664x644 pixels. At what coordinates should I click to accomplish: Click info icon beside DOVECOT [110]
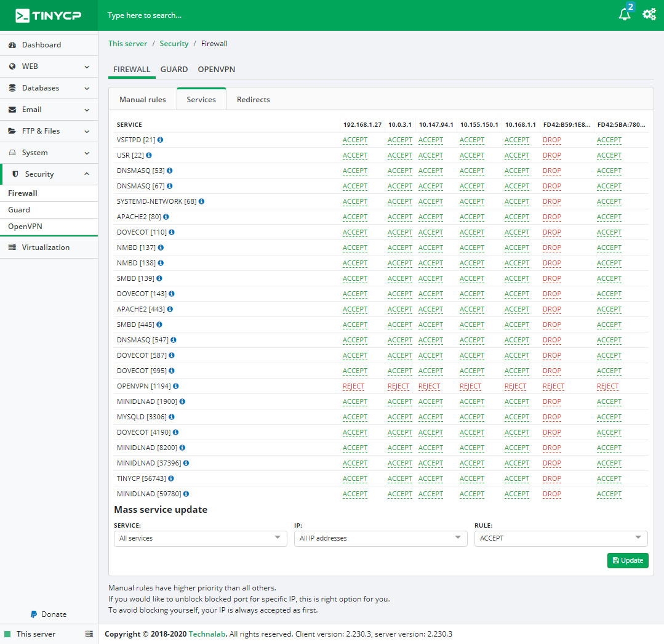click(x=172, y=232)
